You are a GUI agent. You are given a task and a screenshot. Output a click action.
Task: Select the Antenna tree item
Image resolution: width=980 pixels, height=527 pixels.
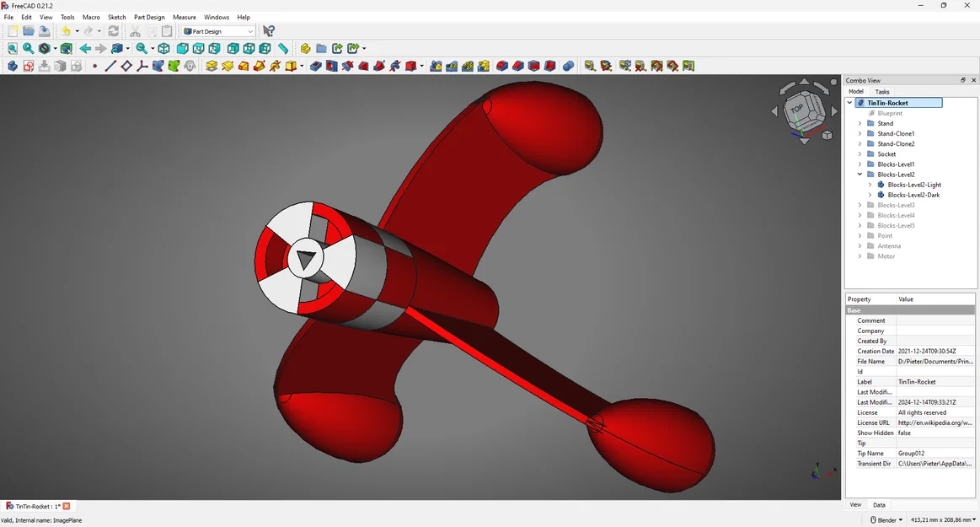point(889,246)
